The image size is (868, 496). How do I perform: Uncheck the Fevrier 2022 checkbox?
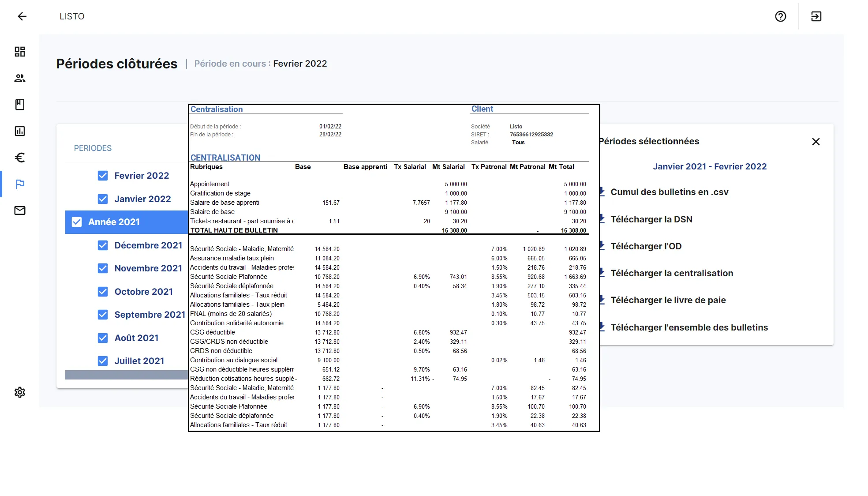coord(103,176)
